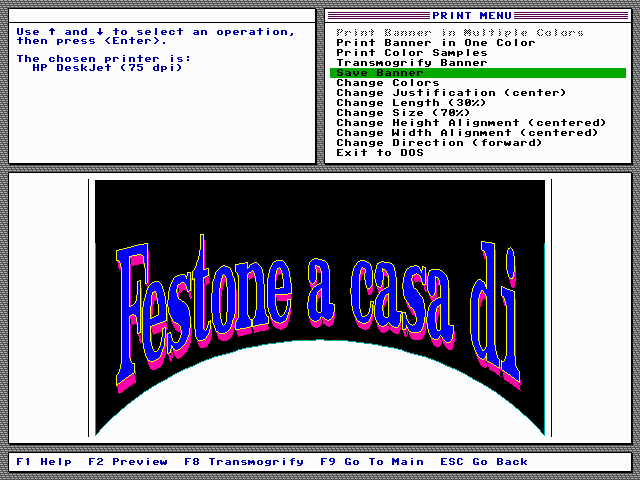Click F1 Help in bottom bar
Image resolution: width=640 pixels, height=480 pixels.
[44, 462]
